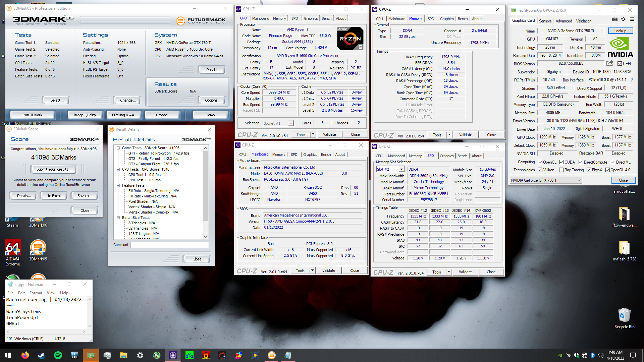Click Validate in CPU-Z Mainboard window
This screenshot has width=644, height=362.
(329, 271)
